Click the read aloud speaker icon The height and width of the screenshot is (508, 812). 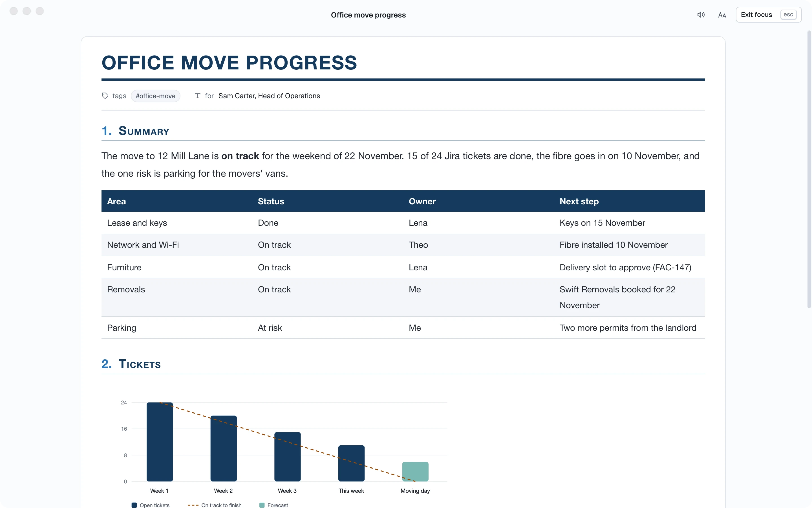pos(701,15)
